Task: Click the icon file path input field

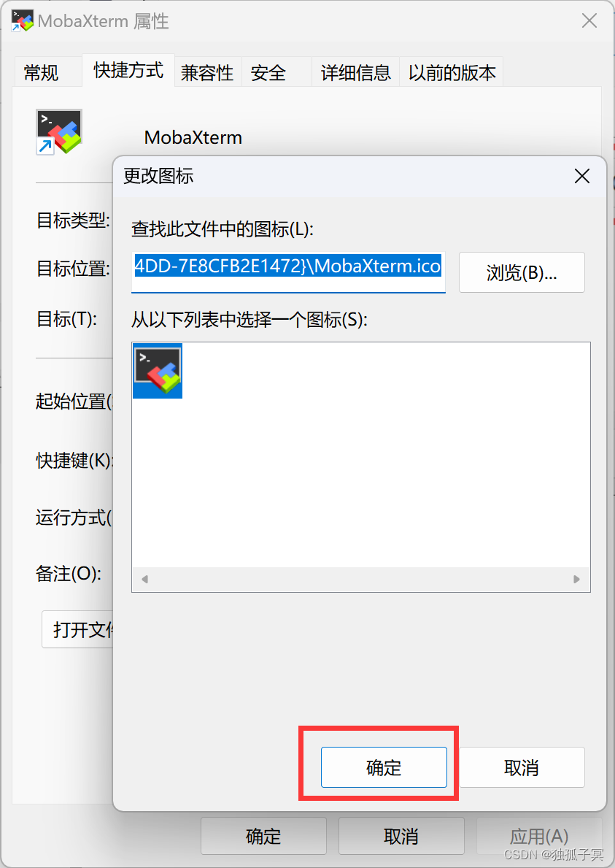Action: (x=288, y=272)
